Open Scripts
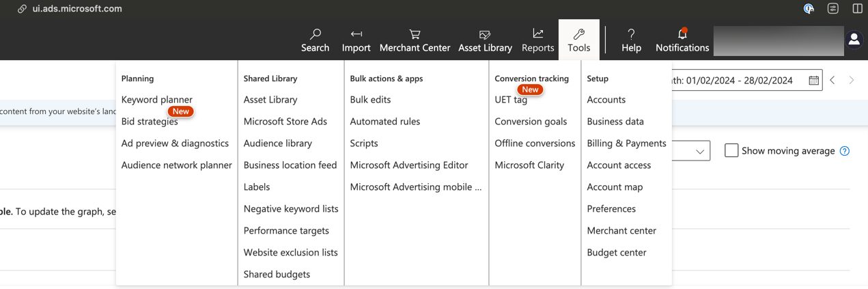Screen dimensions: 868x289 (364, 143)
